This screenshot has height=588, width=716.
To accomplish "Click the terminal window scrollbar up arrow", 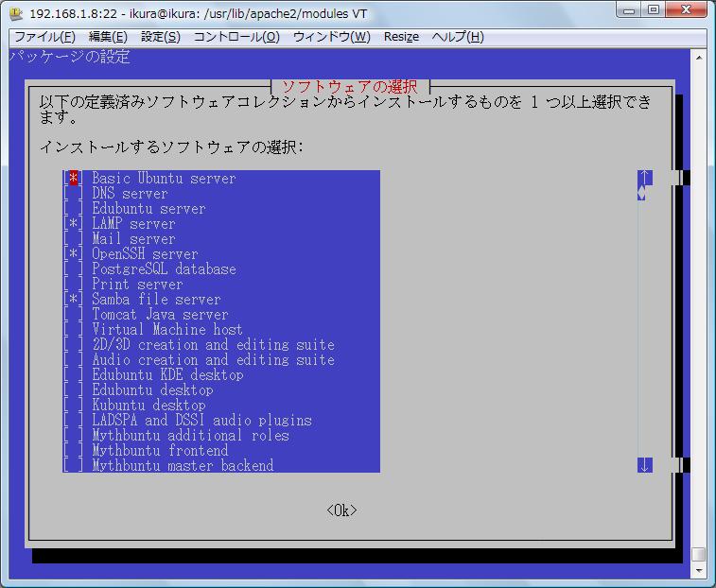I will click(699, 58).
